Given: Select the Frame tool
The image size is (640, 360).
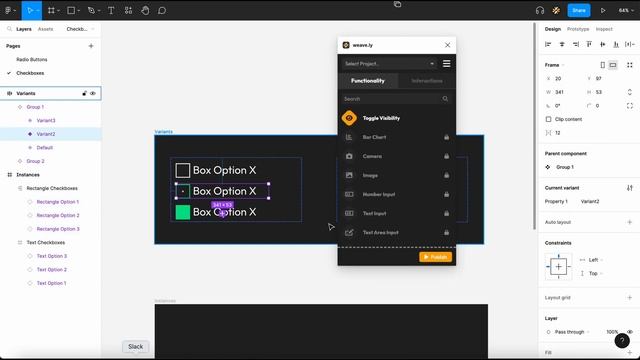Looking at the screenshot, I should pyautogui.click(x=51, y=11).
